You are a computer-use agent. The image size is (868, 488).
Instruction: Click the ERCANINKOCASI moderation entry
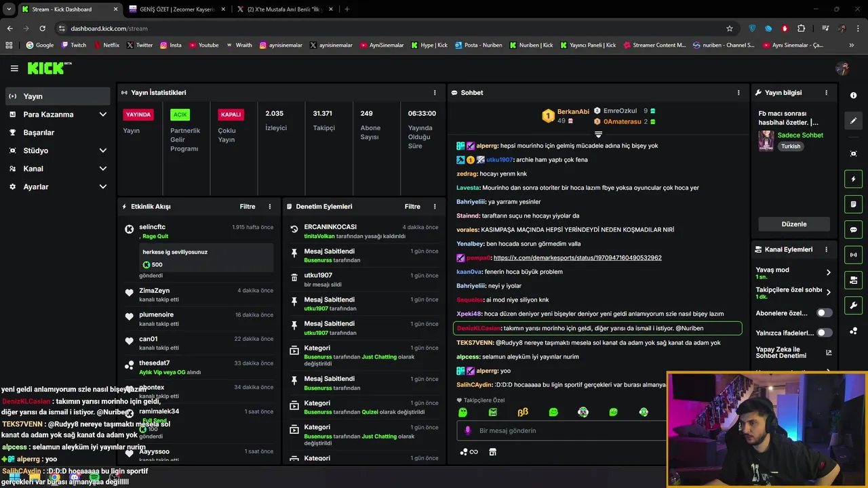[x=363, y=231]
